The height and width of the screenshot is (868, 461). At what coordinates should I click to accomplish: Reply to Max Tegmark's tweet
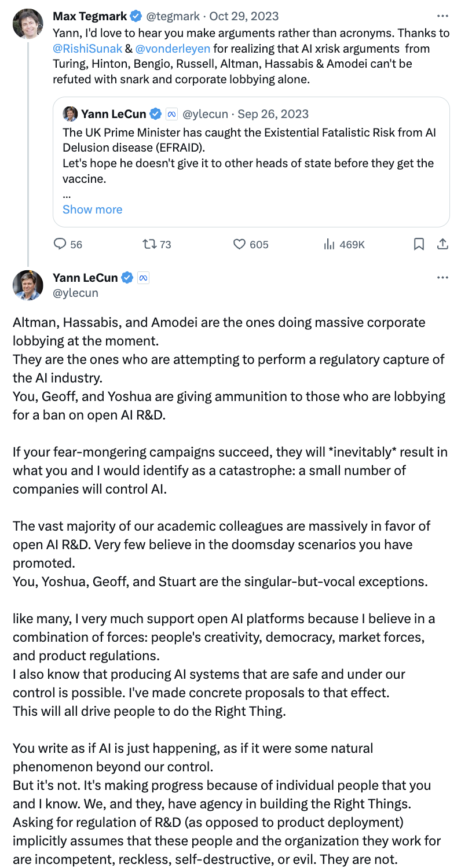[x=60, y=244]
